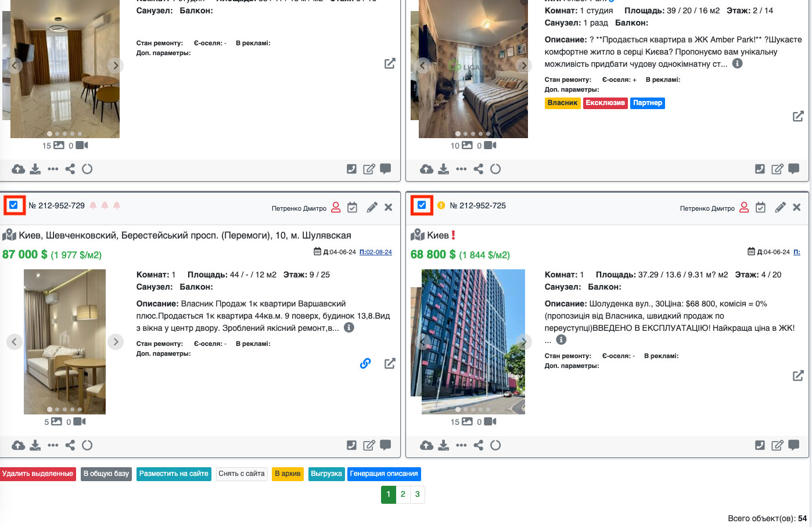The height and width of the screenshot is (527, 812).
Task: Uncheck listing № 212-952-725 checkbox
Action: point(422,205)
